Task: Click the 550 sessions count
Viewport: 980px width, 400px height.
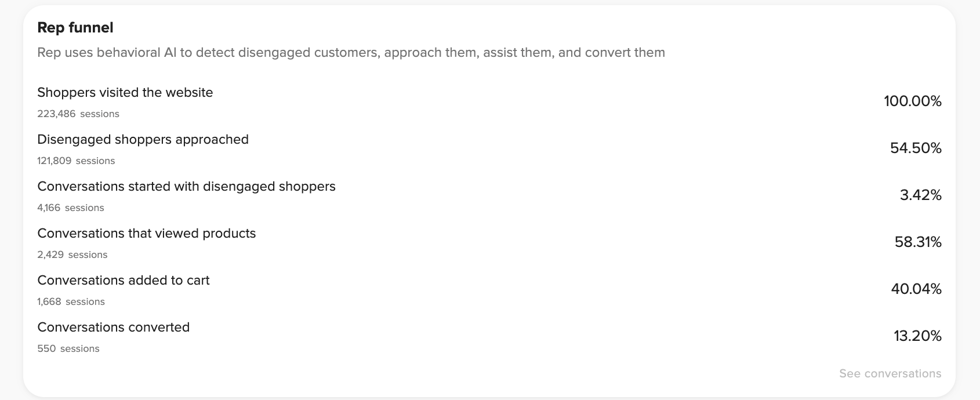Action: (x=68, y=349)
